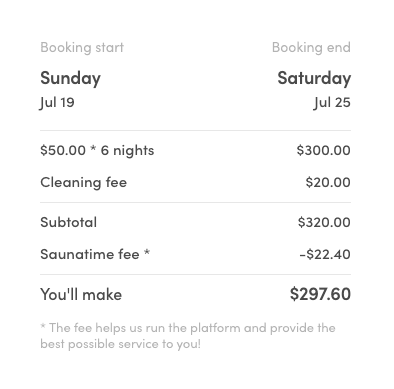
Task: Click the You'll make label
Action: 81,295
